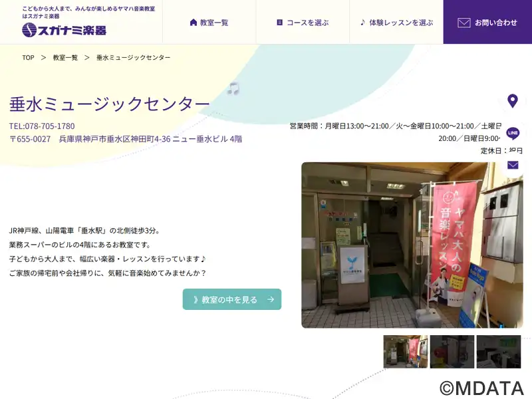Click the envelope icon in お問い合わせ button
532x399 pixels.
pyautogui.click(x=464, y=23)
